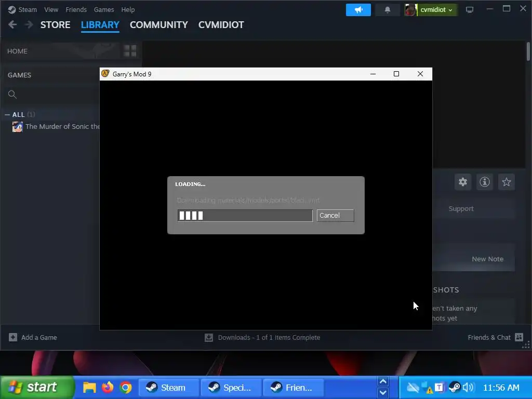Screen dimensions: 532x399
Task: Switch to the Speci... taskbar window
Action: 231,388
